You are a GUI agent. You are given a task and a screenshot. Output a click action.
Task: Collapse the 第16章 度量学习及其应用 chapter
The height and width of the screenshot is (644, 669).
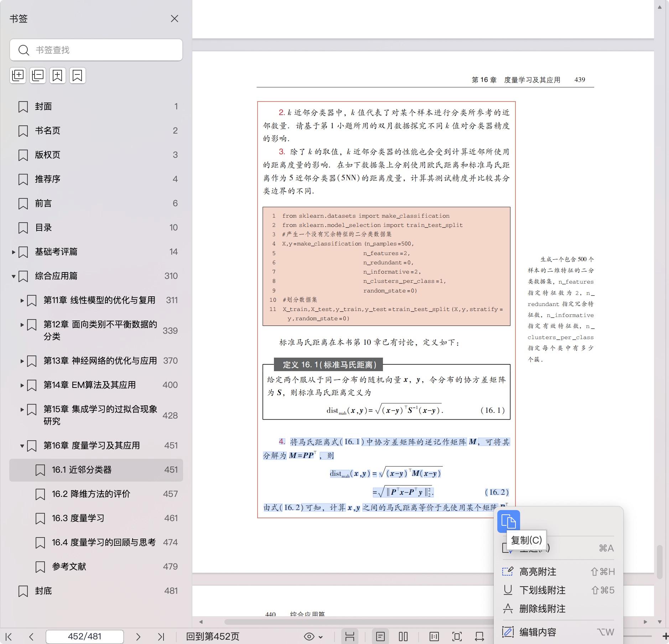coord(22,446)
